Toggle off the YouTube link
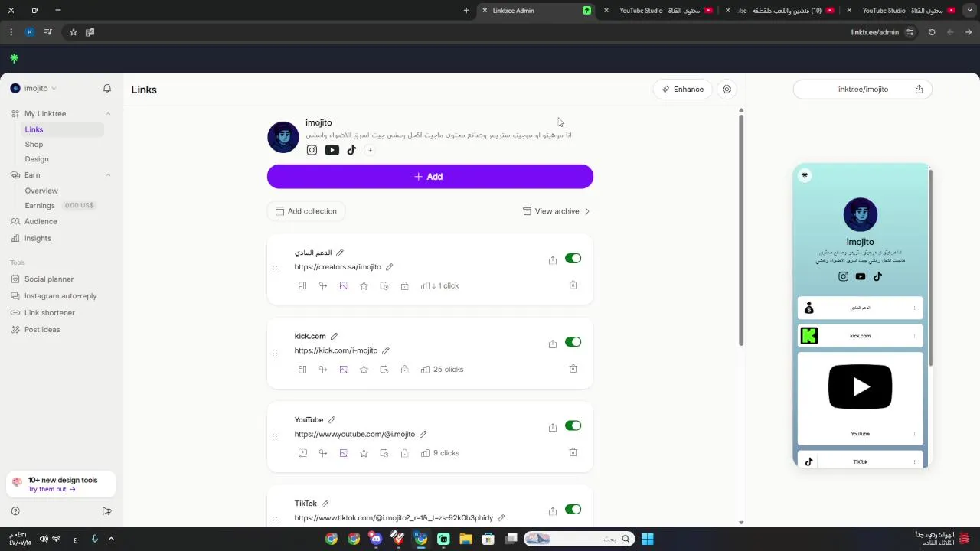Image resolution: width=980 pixels, height=551 pixels. pyautogui.click(x=573, y=425)
